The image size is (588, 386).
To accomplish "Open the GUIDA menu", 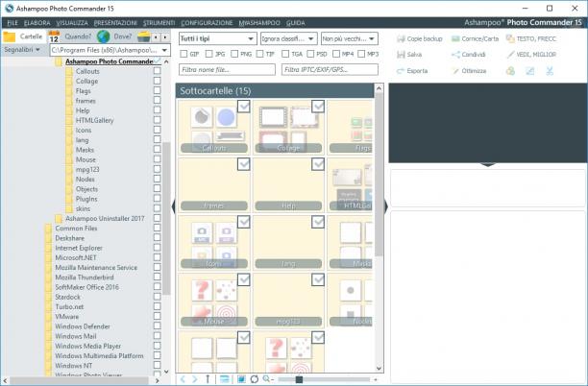I will (296, 23).
